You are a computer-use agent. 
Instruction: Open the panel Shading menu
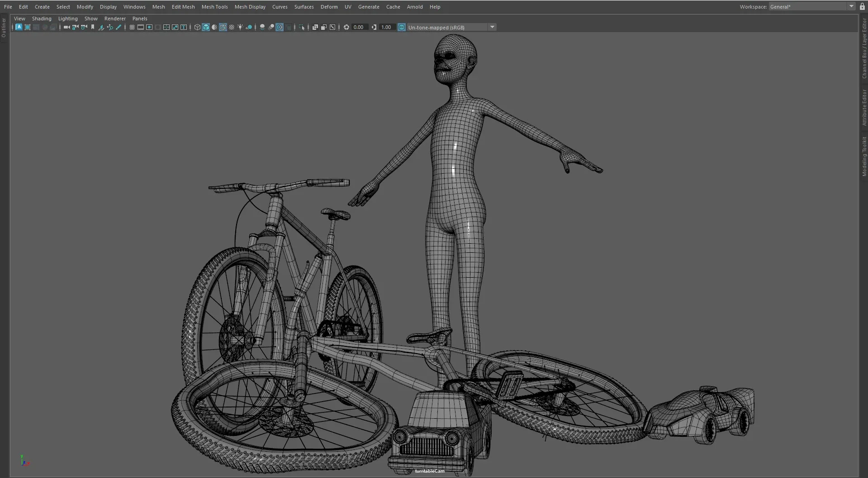(x=42, y=19)
